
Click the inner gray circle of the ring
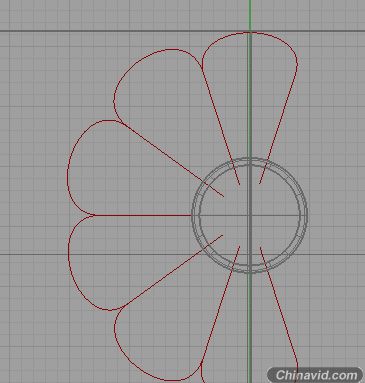coord(249,164)
